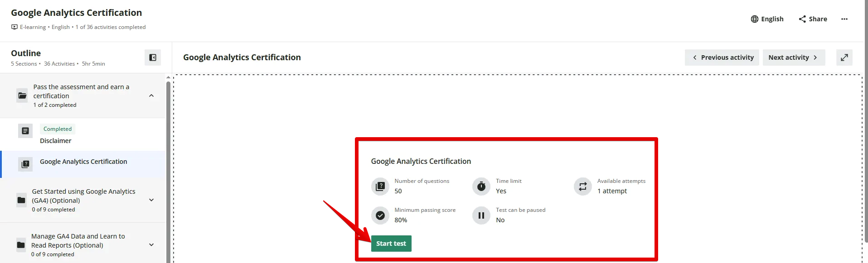Expand Manage GA4 Data section chevron
Image resolution: width=868 pixels, height=263 pixels.
[x=151, y=245]
